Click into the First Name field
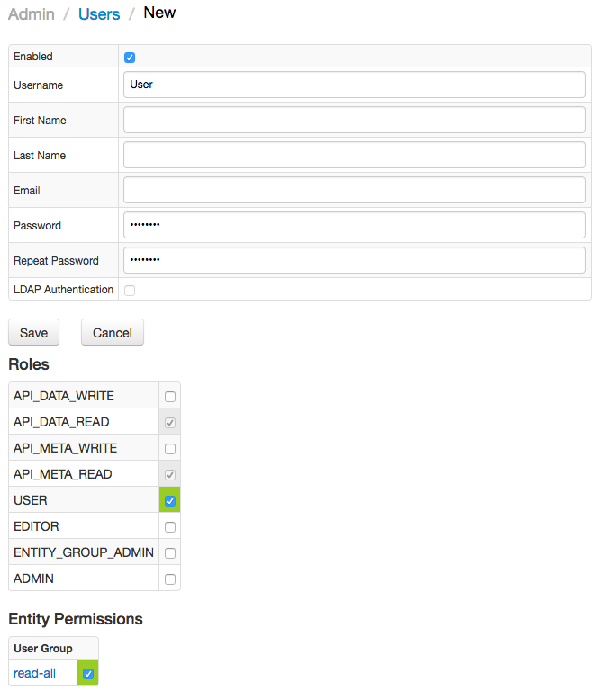This screenshot has width=606, height=700. click(355, 120)
